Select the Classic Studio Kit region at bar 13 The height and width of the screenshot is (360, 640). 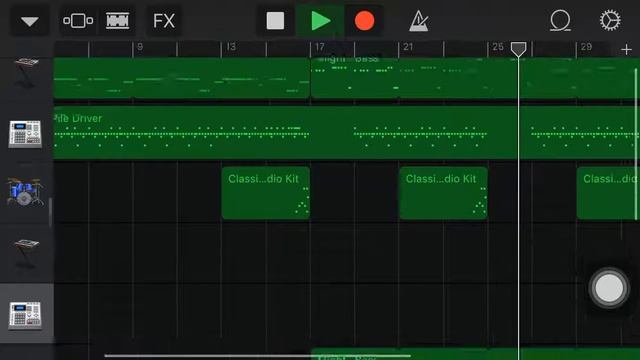[266, 193]
